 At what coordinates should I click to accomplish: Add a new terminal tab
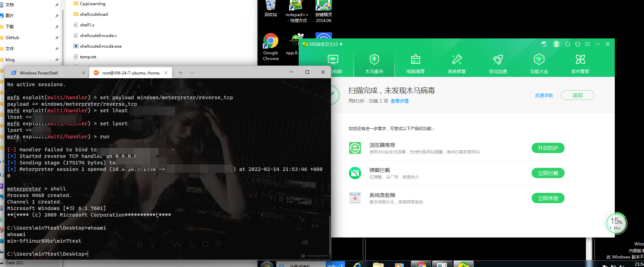(180, 73)
